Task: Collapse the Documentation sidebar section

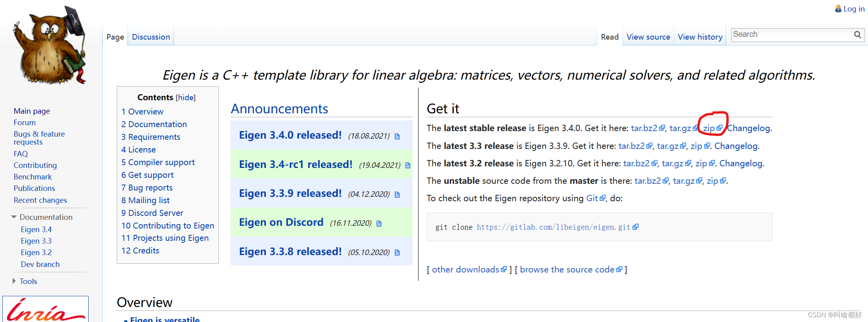Action: pos(14,217)
